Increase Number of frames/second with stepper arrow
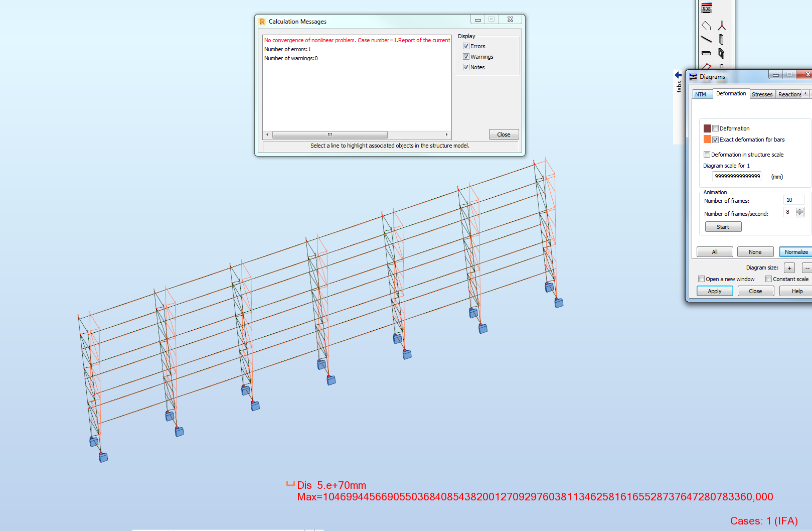The image size is (812, 531). point(799,210)
